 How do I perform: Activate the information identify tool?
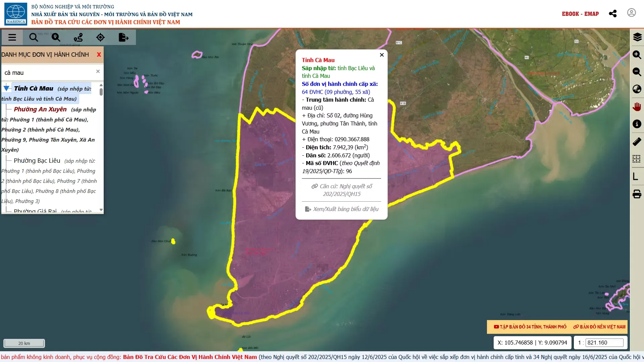click(x=637, y=124)
